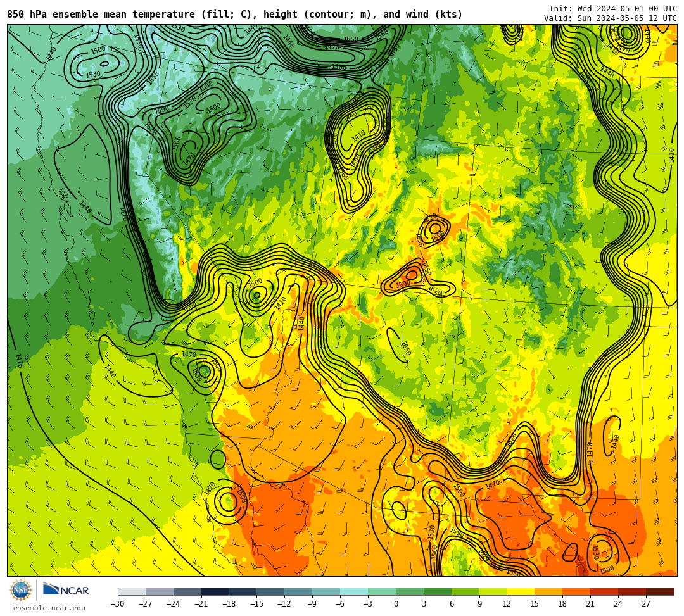Click the positive 15 colorbar tick label
The width and height of the screenshot is (684, 616).
tap(535, 604)
